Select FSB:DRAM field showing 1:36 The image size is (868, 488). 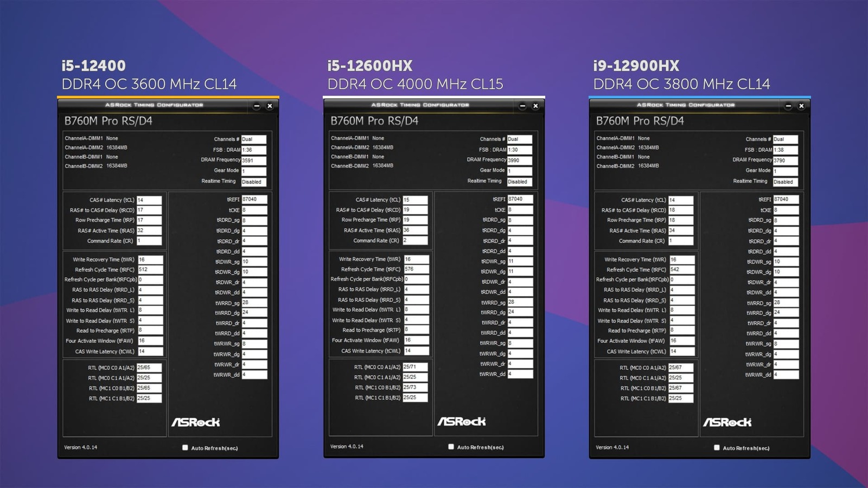(254, 150)
